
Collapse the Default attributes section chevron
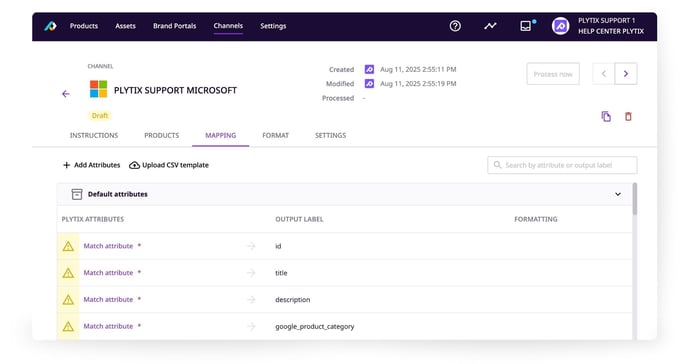point(618,194)
